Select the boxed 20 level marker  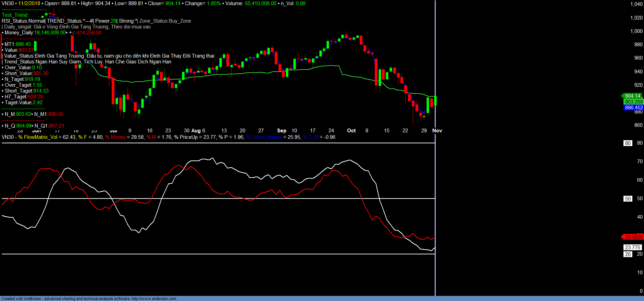point(628,254)
